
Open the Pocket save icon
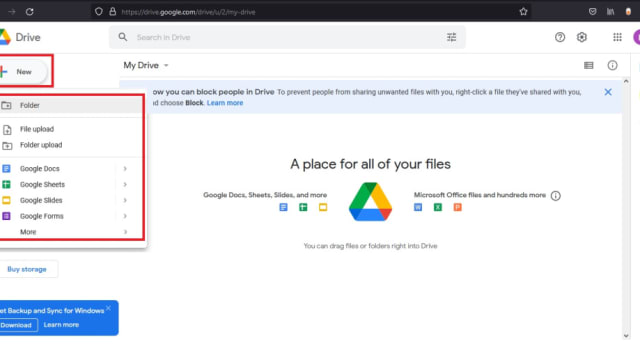pyautogui.click(x=593, y=12)
